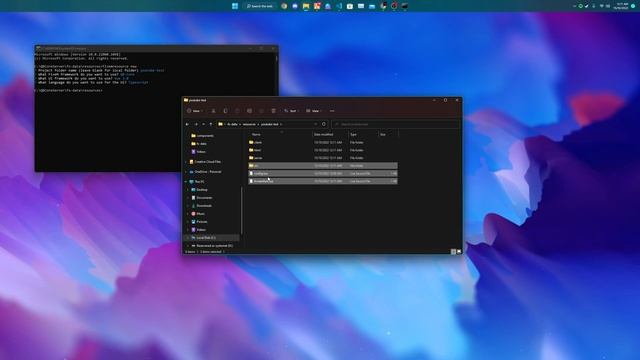This screenshot has width=640, height=360.
Task: Go forward with the Explorer forward arrow
Action: point(196,124)
